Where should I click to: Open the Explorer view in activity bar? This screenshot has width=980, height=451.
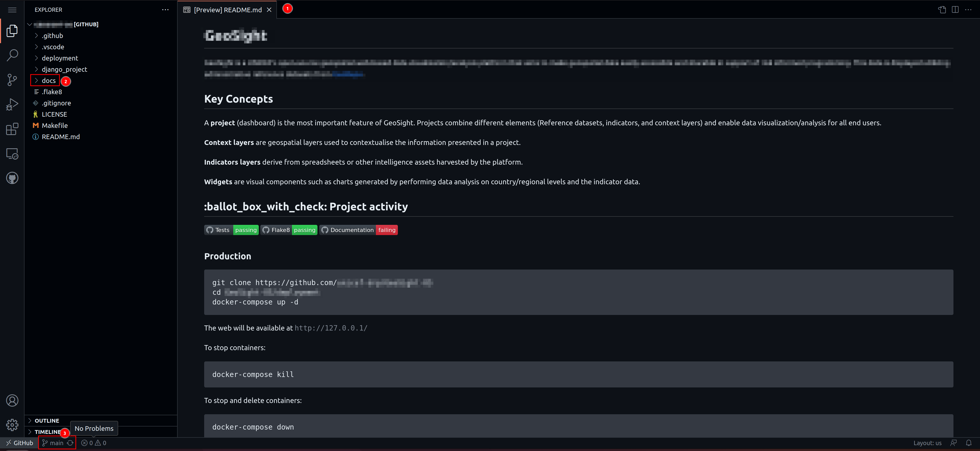click(12, 31)
